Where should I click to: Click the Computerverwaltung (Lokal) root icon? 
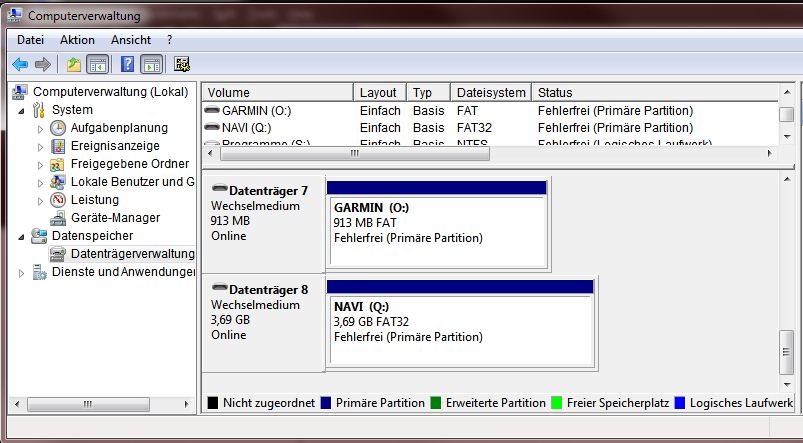[20, 92]
